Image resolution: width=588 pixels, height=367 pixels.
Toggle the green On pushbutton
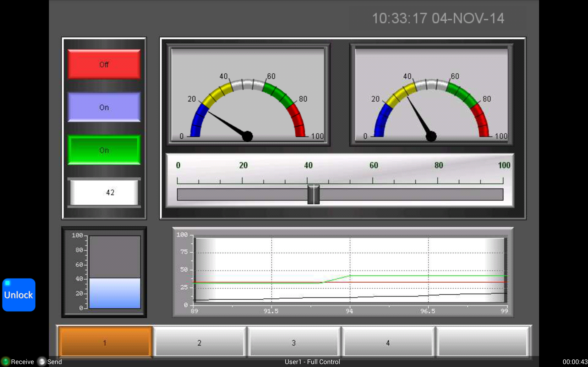(x=104, y=150)
